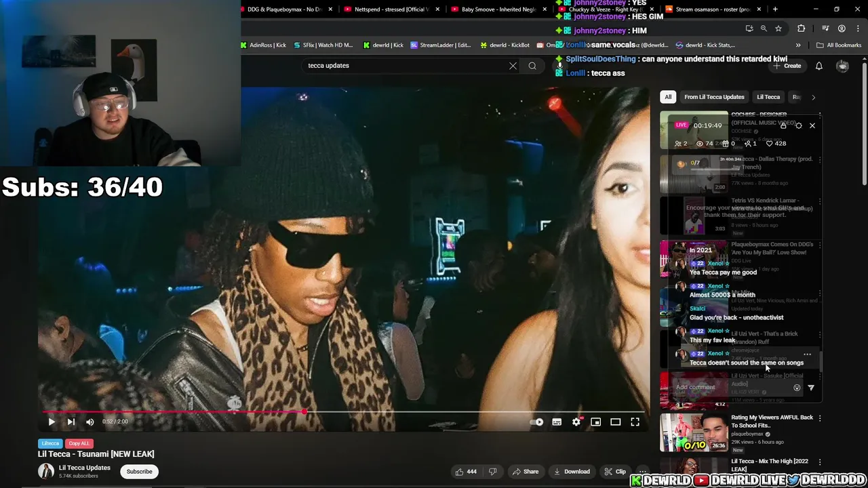Screen dimensions: 868x488
Task: Open browser extensions puzzle icon
Action: [802, 28]
